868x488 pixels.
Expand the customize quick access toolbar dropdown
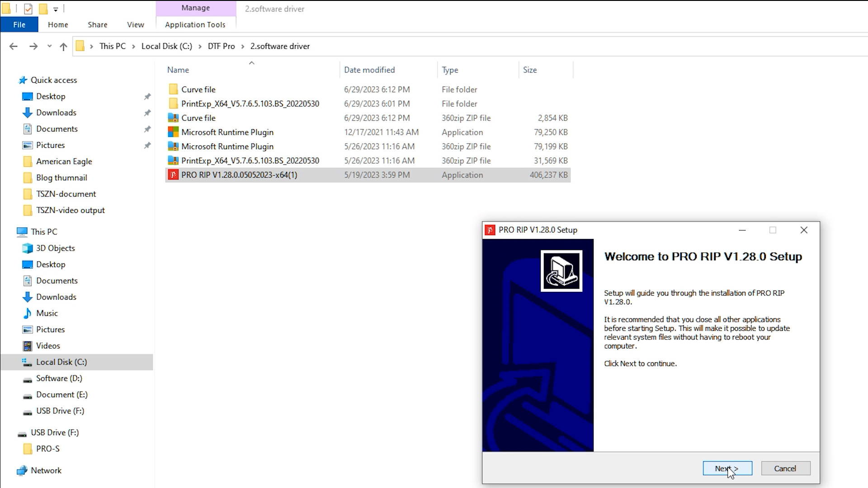click(56, 9)
